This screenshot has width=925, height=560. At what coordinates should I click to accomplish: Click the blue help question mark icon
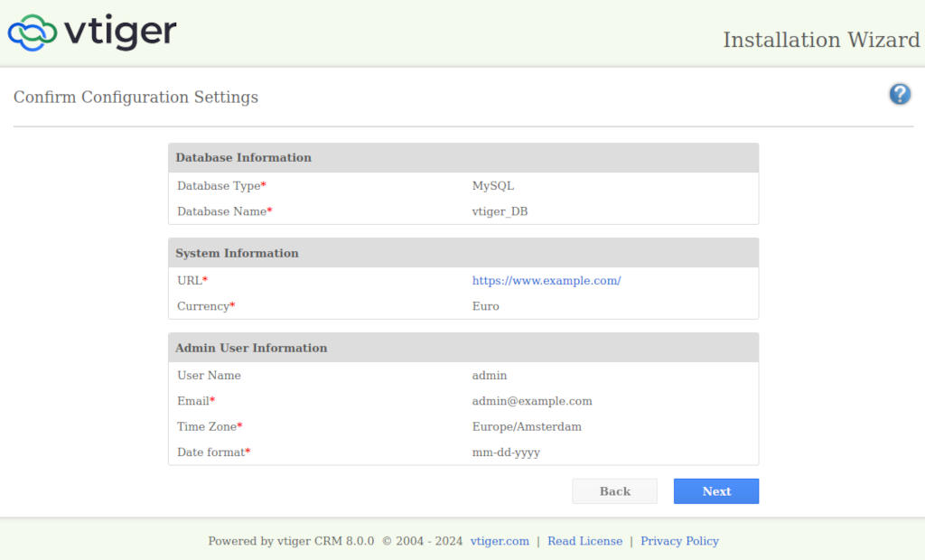900,94
